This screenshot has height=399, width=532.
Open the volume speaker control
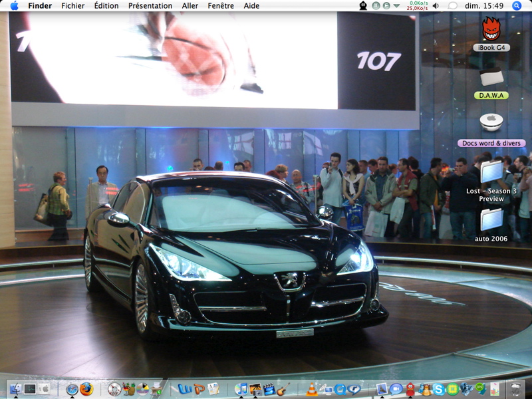coord(436,6)
